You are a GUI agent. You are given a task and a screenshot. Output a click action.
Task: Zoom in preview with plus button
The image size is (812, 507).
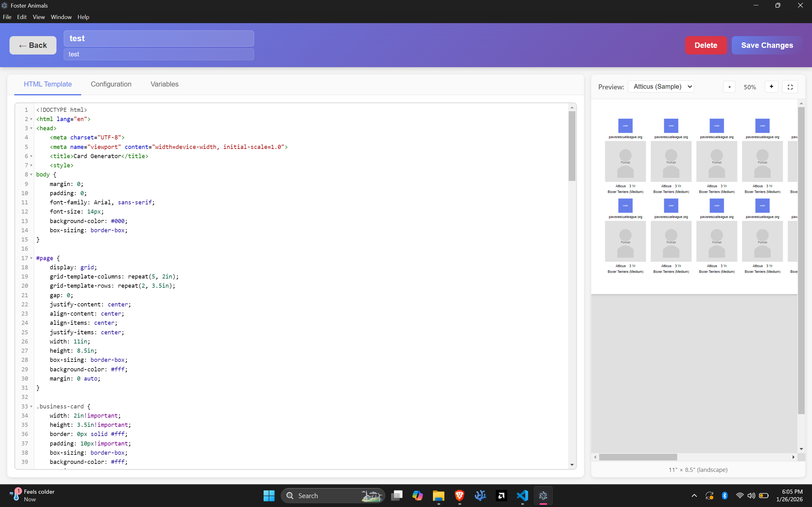click(x=771, y=87)
